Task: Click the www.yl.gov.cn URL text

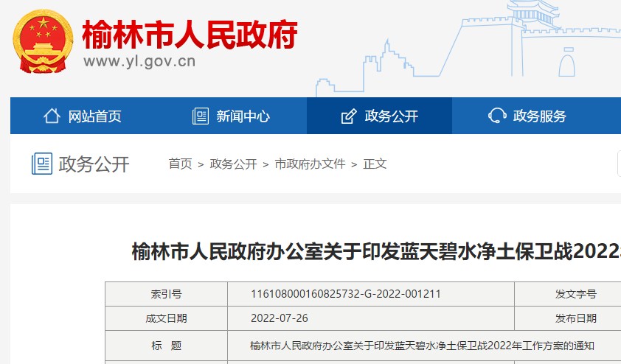Action: (139, 62)
